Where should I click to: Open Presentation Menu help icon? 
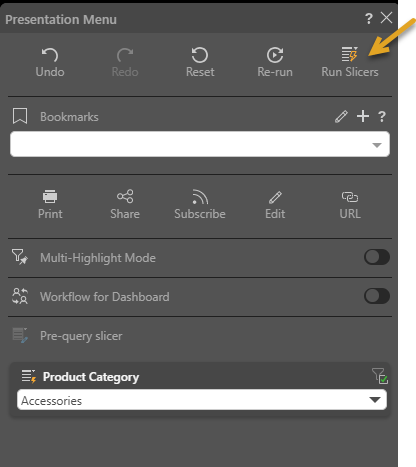[x=369, y=19]
